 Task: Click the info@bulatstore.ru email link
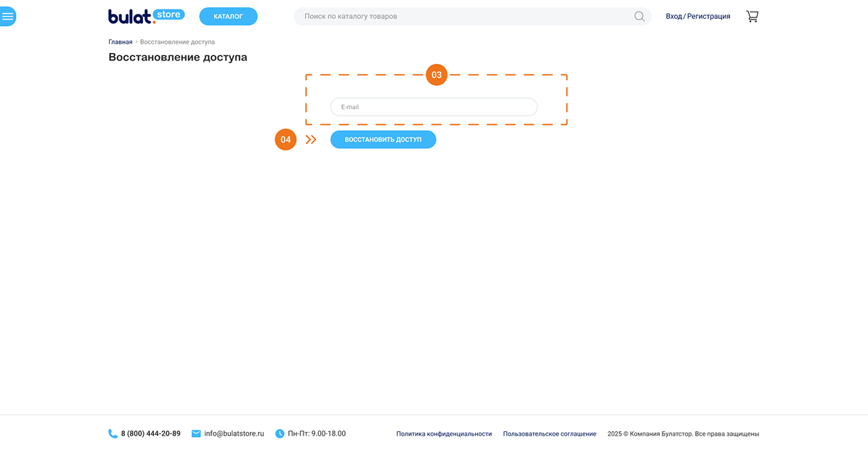(x=234, y=434)
